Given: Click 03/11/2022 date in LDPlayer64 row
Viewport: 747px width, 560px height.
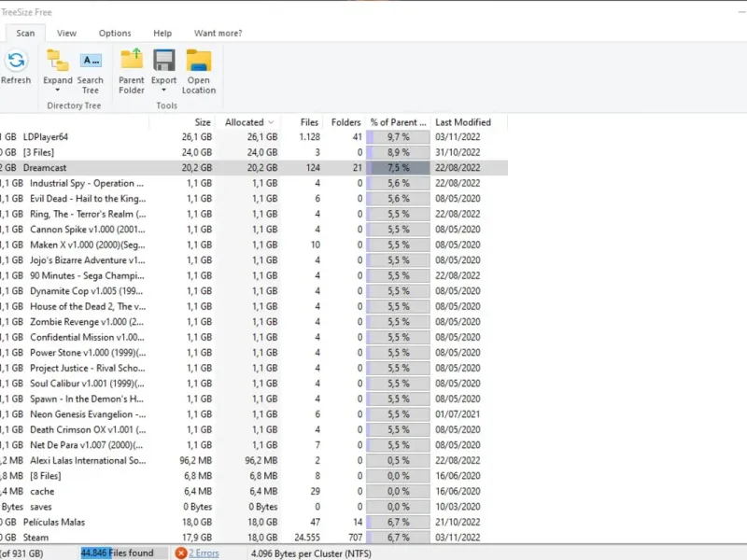Looking at the screenshot, I should [458, 137].
